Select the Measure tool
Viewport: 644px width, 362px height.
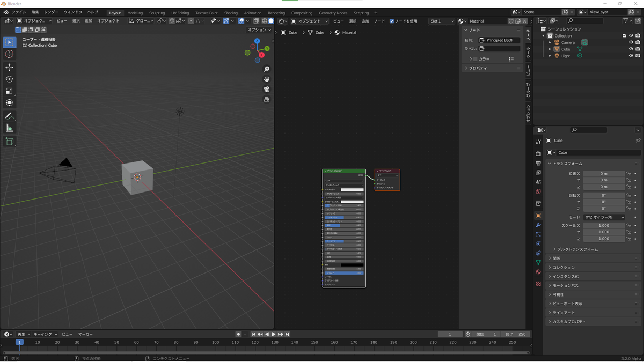[9, 128]
